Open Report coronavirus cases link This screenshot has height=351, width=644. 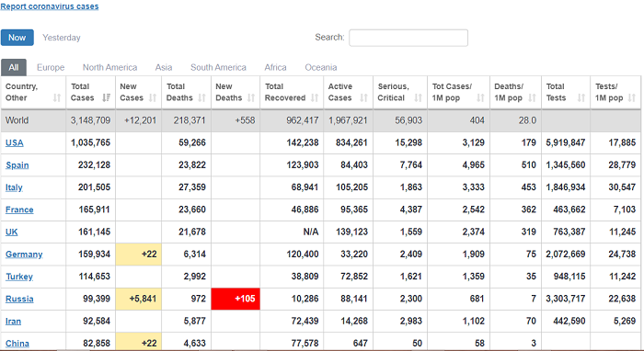tap(50, 6)
